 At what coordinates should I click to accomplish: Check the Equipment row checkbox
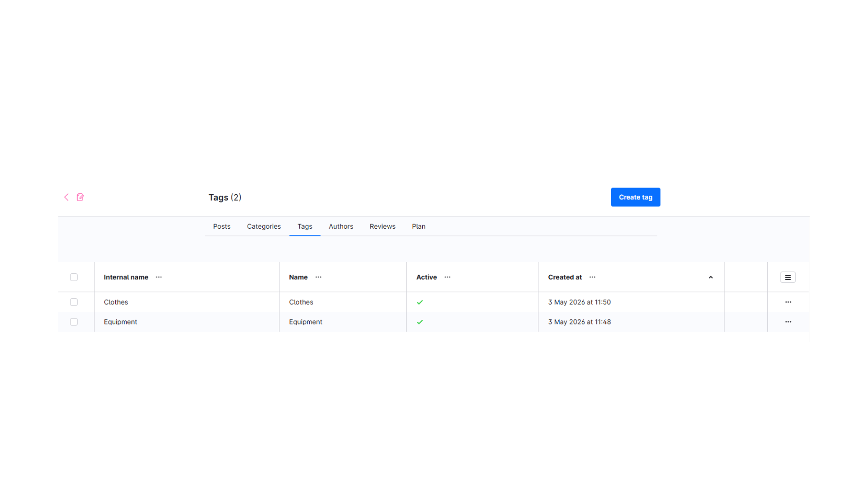tap(74, 322)
